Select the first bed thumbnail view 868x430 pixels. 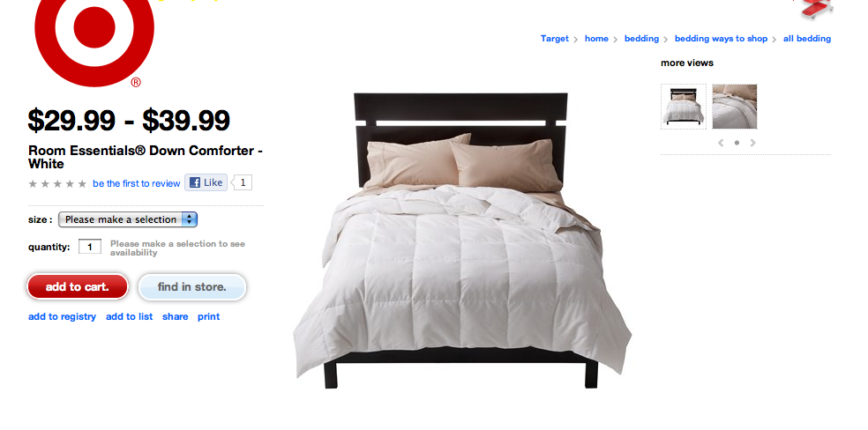[684, 107]
